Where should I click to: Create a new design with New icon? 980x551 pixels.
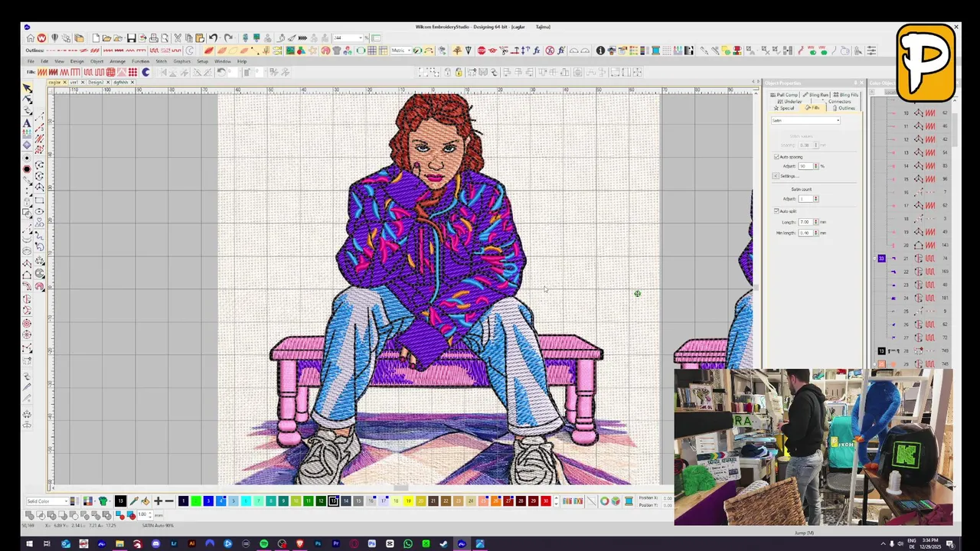tap(96, 37)
